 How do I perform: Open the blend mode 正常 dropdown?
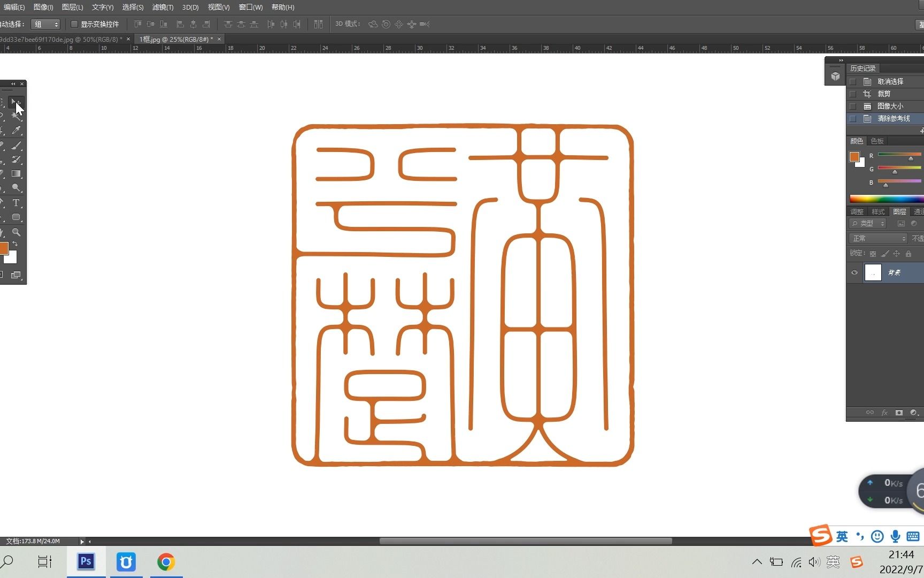coord(878,238)
